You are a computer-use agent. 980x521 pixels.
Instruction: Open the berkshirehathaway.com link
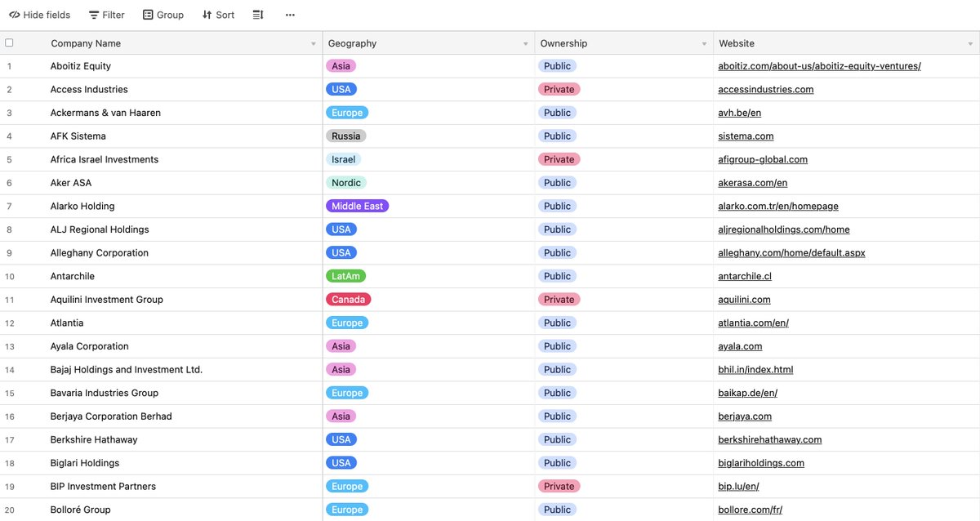coord(770,439)
